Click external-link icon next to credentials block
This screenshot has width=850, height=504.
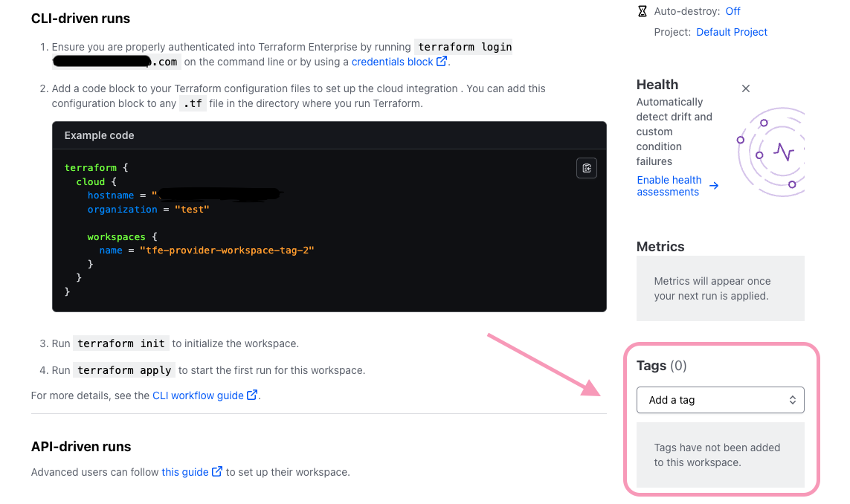(442, 62)
